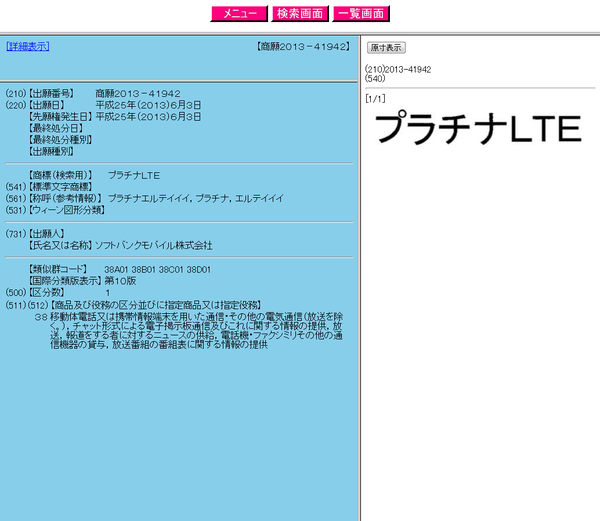
Task: Select the header text 【商願2013－41942】
Action: coord(303,47)
